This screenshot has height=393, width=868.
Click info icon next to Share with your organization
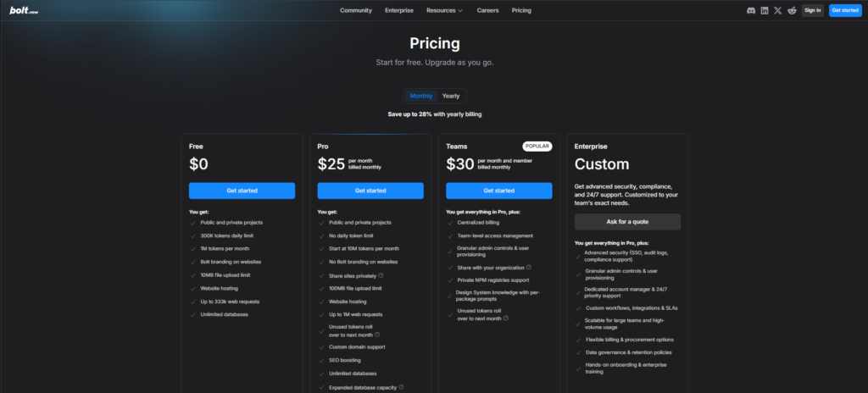coord(529,268)
